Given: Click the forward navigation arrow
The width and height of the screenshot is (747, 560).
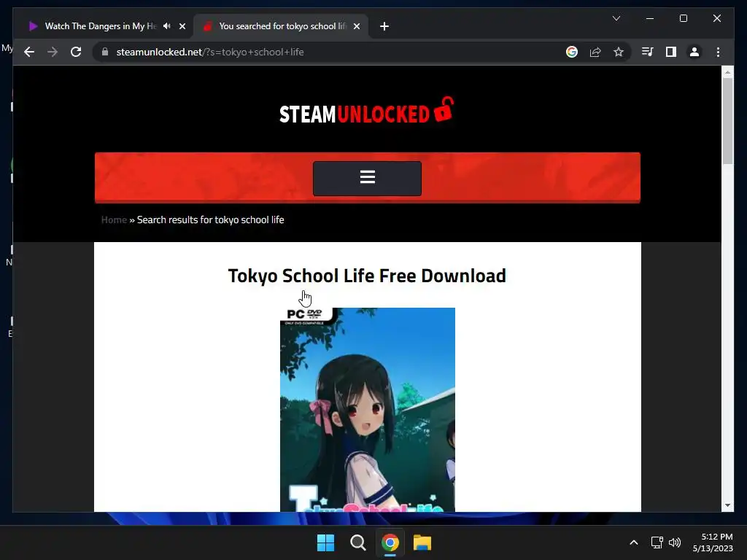Looking at the screenshot, I should 53,52.
